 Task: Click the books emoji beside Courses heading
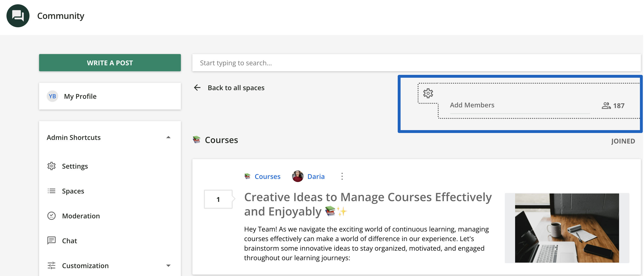pos(196,139)
